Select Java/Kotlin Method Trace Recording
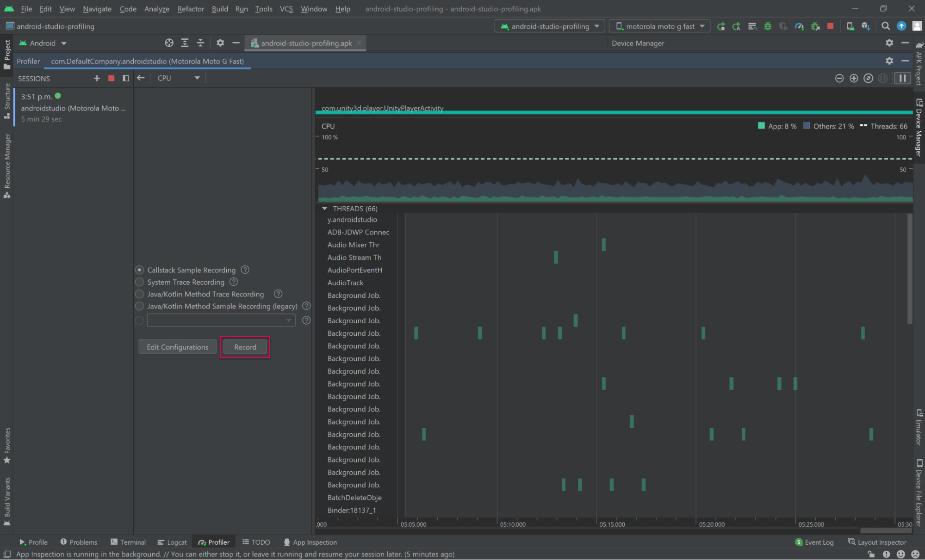 point(139,294)
